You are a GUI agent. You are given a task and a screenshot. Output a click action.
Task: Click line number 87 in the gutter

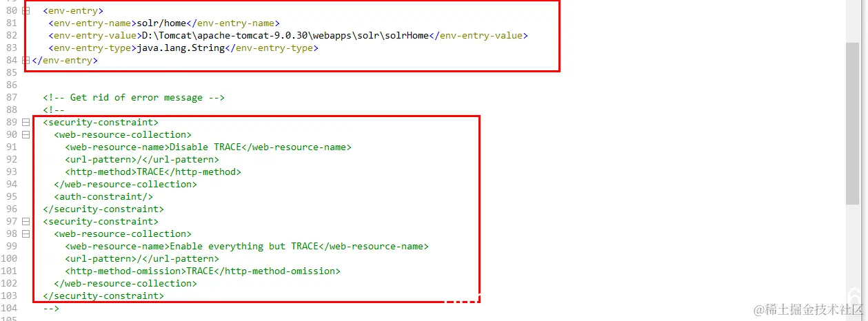pos(10,98)
